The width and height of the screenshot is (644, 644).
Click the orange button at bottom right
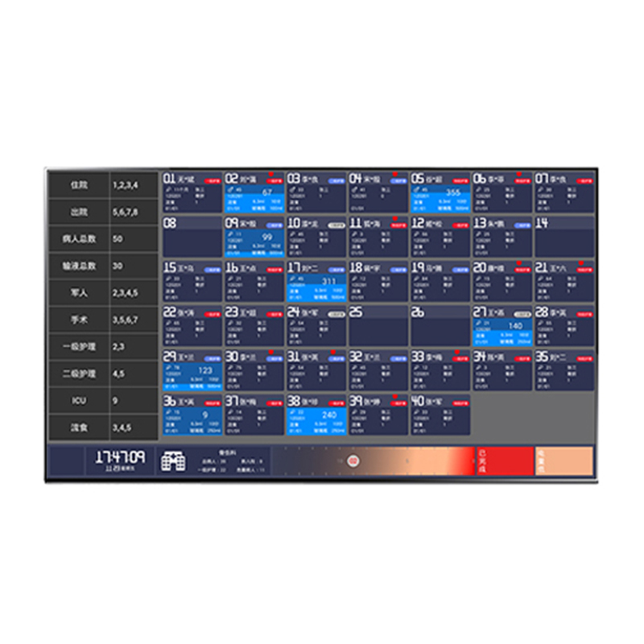coord(564,460)
